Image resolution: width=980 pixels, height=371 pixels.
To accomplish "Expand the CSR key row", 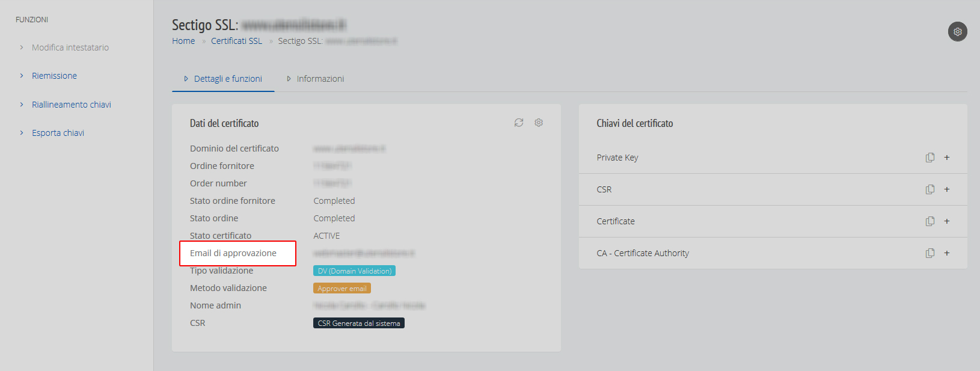I will click(x=947, y=189).
